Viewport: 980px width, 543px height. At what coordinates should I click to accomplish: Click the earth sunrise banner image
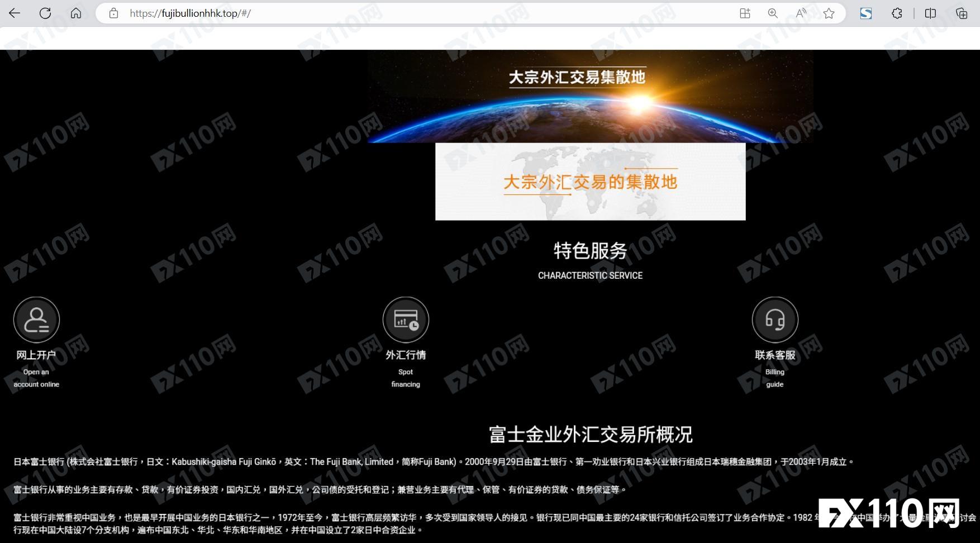pyautogui.click(x=591, y=96)
